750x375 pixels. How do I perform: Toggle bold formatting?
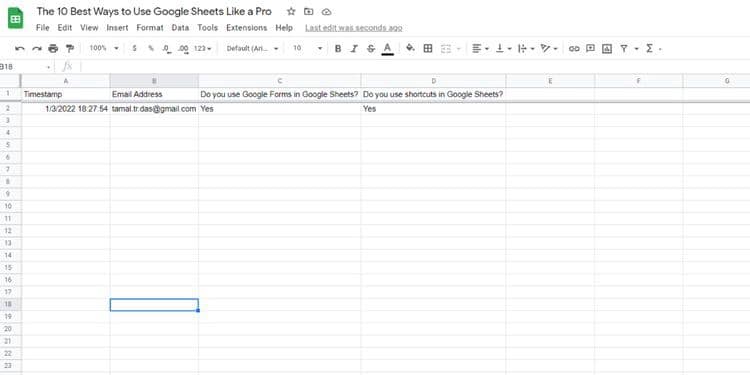(x=338, y=48)
